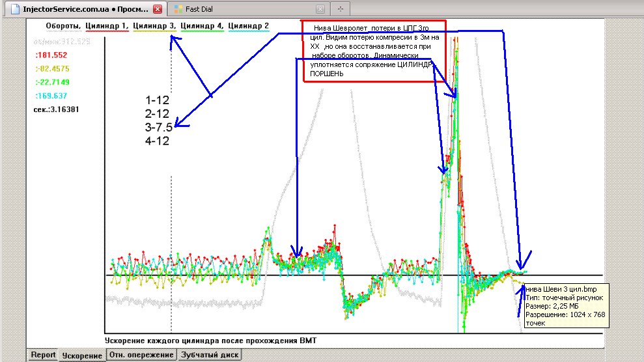Select the time readout сек.:3.16381
This screenshot has height=362, width=644.
coord(56,109)
